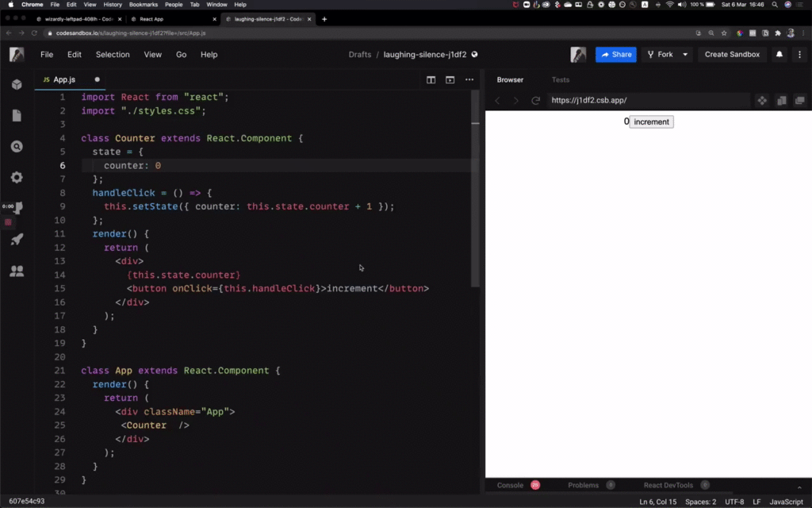Click commit hash 607e54c93 in status bar
The height and width of the screenshot is (508, 812).
point(26,502)
